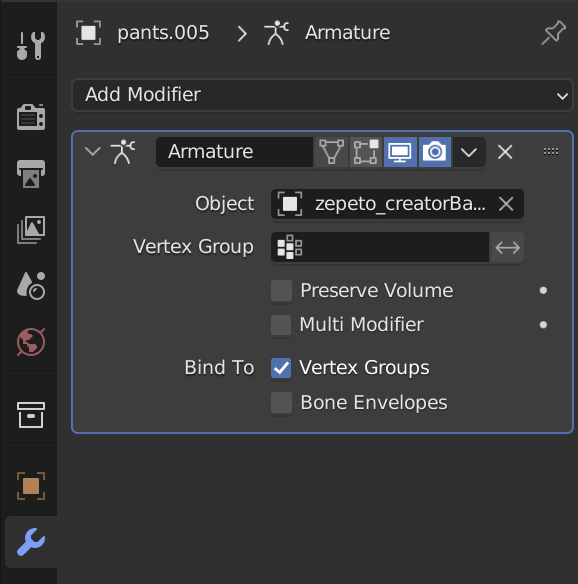Open the Scene properties tab
This screenshot has height=584, width=578.
click(x=31, y=286)
